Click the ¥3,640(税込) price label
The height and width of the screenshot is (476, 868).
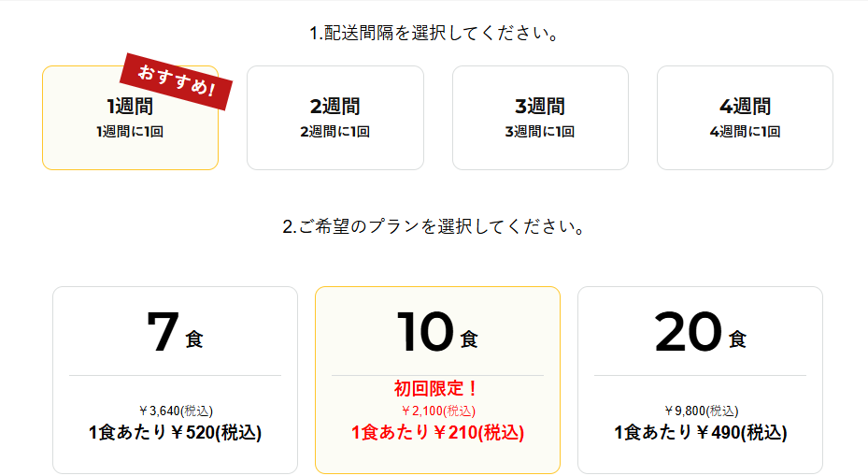[176, 411]
